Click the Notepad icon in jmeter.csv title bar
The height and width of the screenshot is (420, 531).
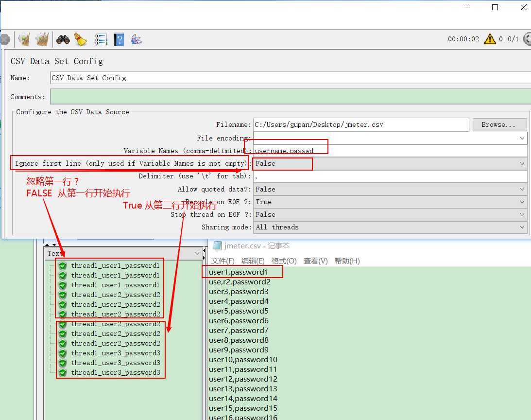[217, 245]
